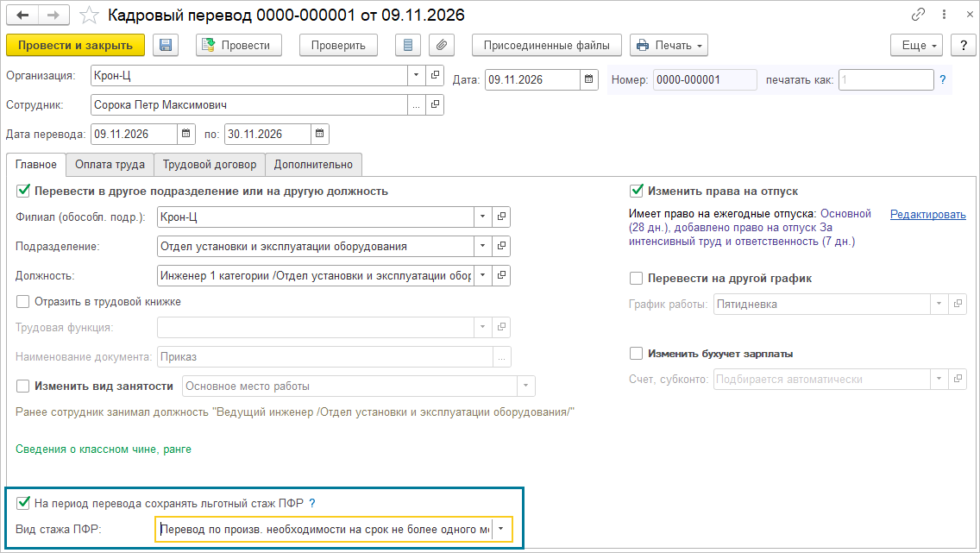980x553 pixels.
Task: Toggle 'Изменить права на отпуск'
Action: (637, 192)
